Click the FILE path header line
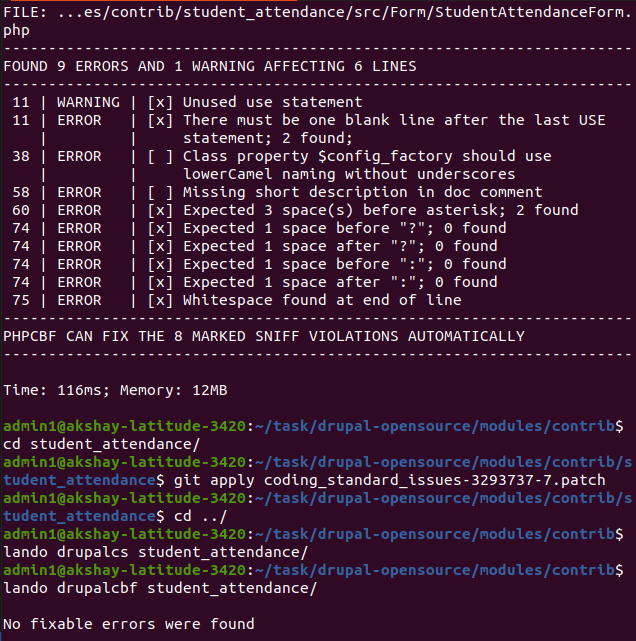Image resolution: width=636 pixels, height=641 pixels. pos(317,21)
